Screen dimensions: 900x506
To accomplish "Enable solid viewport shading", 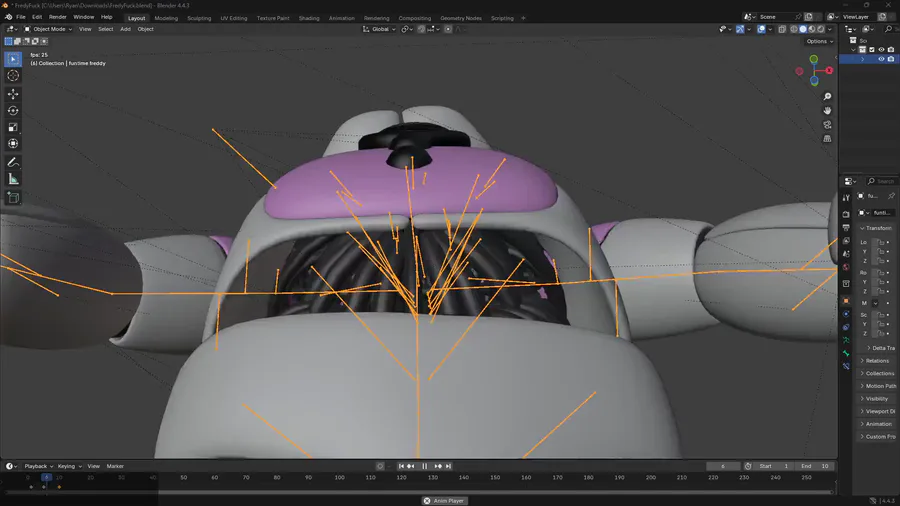I will (803, 29).
